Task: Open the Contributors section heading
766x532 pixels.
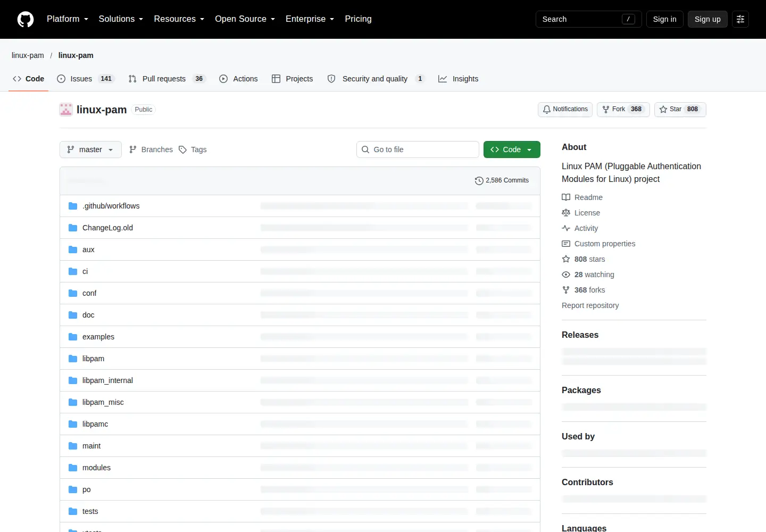Action: pyautogui.click(x=587, y=482)
